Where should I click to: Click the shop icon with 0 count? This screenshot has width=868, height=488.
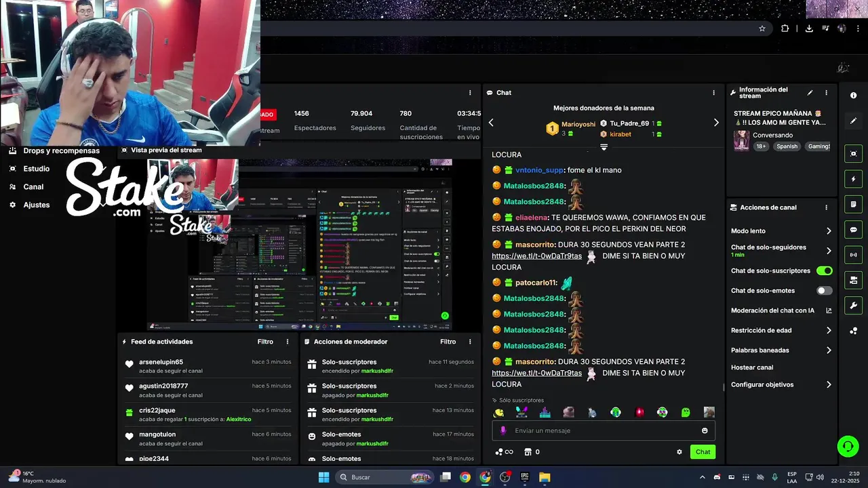point(532,452)
